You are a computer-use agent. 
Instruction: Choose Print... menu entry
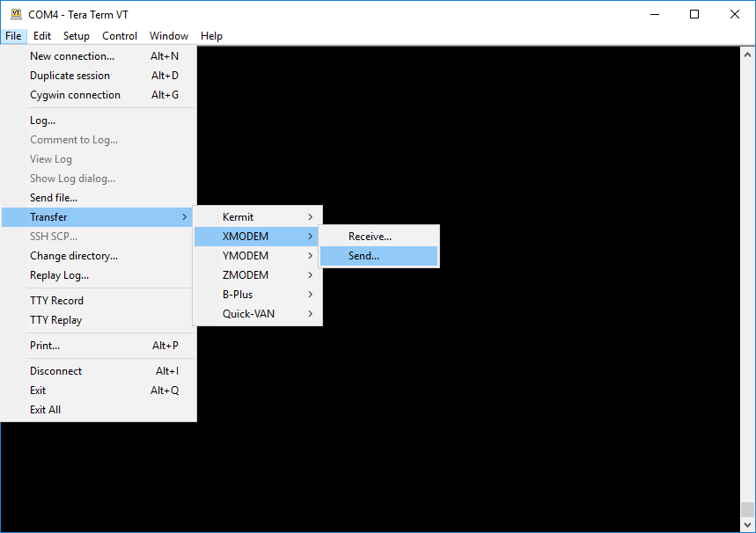coord(99,346)
